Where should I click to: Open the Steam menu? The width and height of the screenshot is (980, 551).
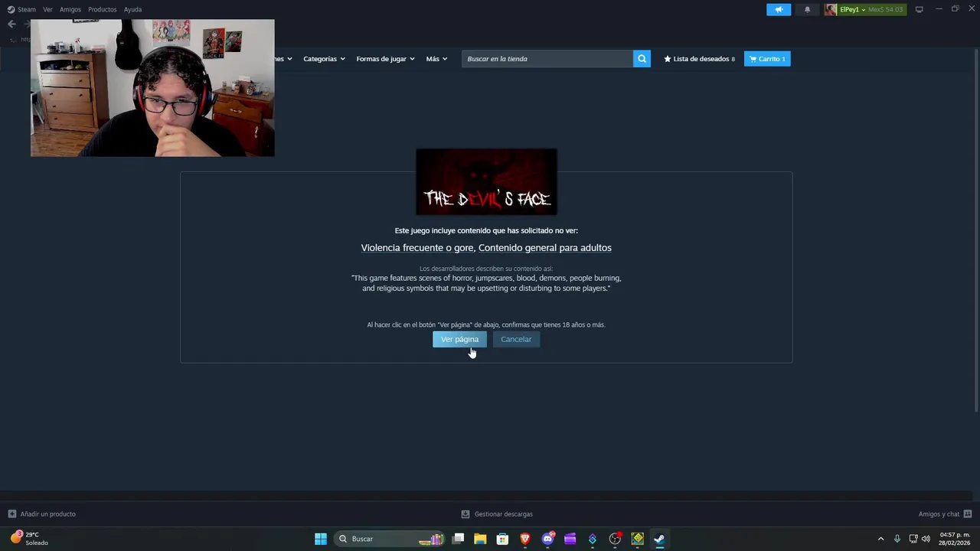pos(21,9)
